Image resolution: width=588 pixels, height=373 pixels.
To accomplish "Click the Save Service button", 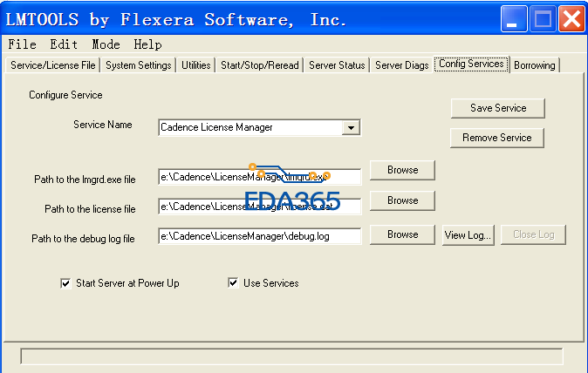I will coord(498,108).
